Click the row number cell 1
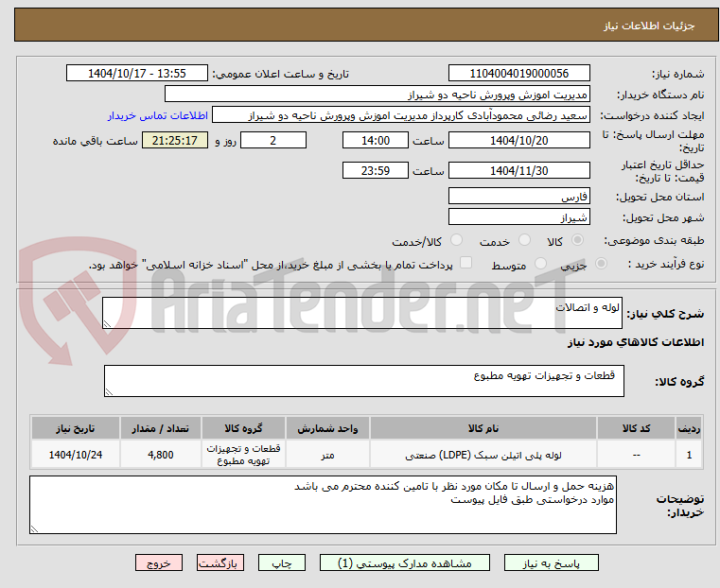The image size is (720, 588). tap(689, 455)
